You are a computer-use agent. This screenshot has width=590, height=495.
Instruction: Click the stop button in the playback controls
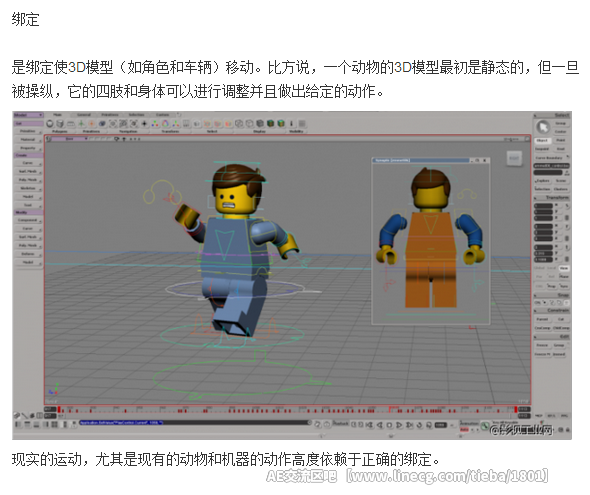pos(389,425)
